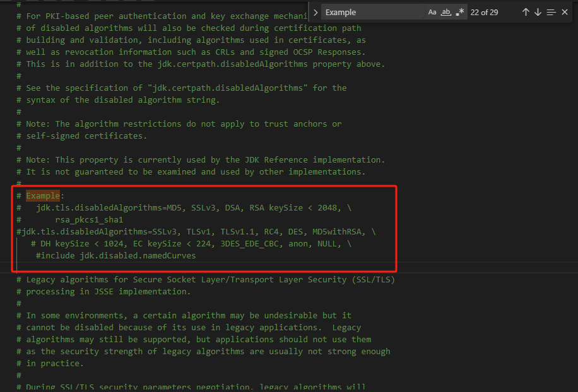Click the find input containing 'Example'

pos(372,12)
